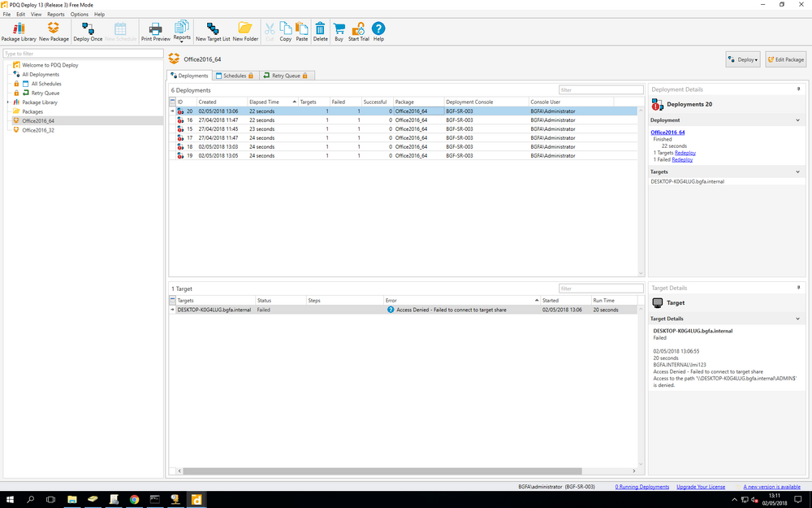Select deployment row ID 19

pos(404,155)
